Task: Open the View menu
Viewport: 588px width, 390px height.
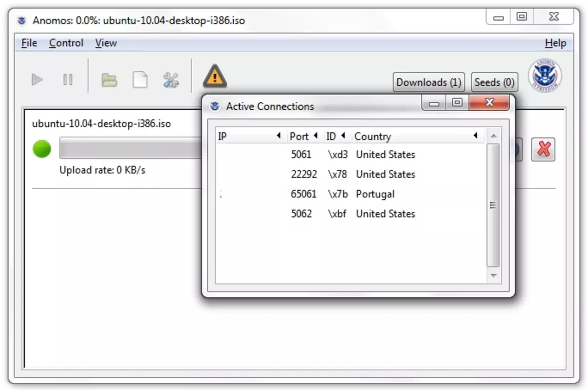Action: [106, 43]
